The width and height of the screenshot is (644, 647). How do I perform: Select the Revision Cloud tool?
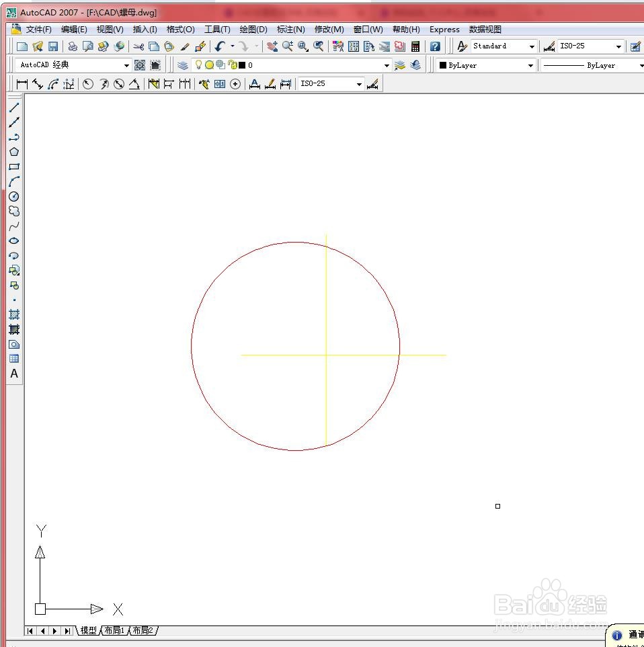pyautogui.click(x=14, y=211)
